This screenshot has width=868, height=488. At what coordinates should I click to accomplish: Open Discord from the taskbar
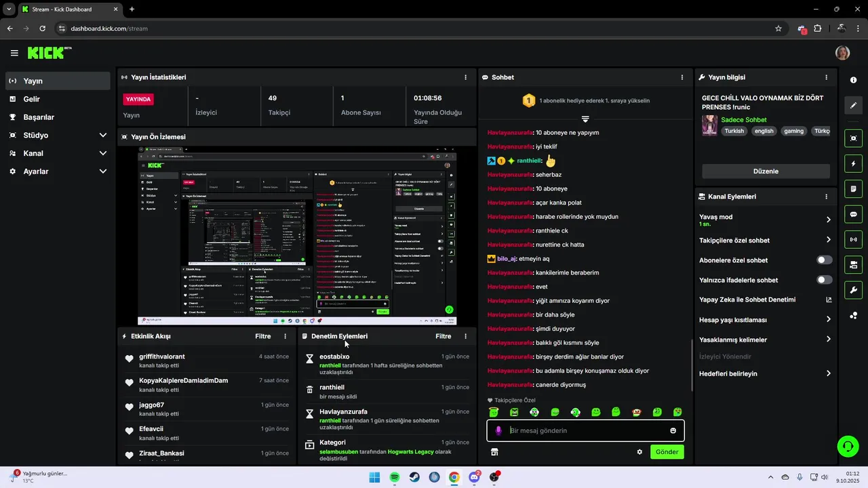(x=474, y=477)
